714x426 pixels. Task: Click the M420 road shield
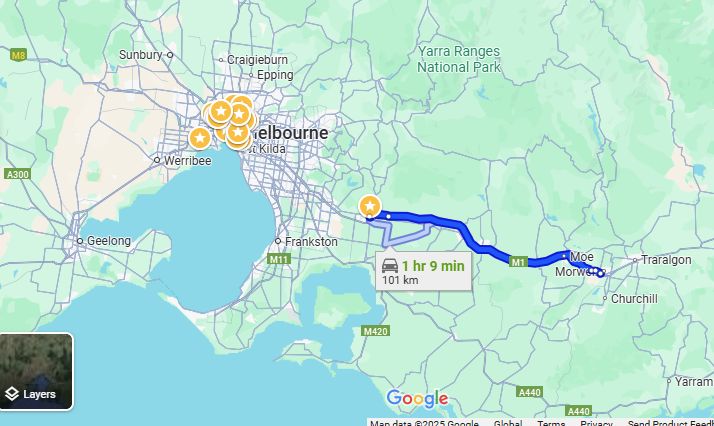pos(376,331)
